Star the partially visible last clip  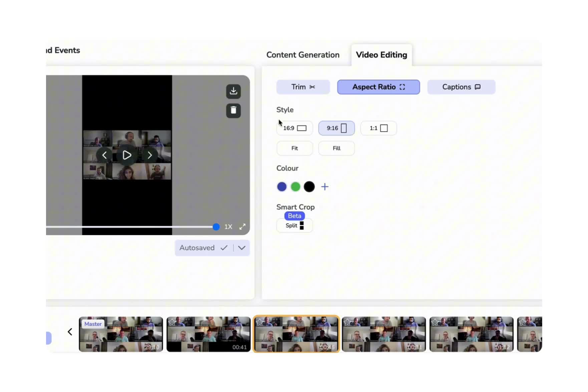(523, 322)
